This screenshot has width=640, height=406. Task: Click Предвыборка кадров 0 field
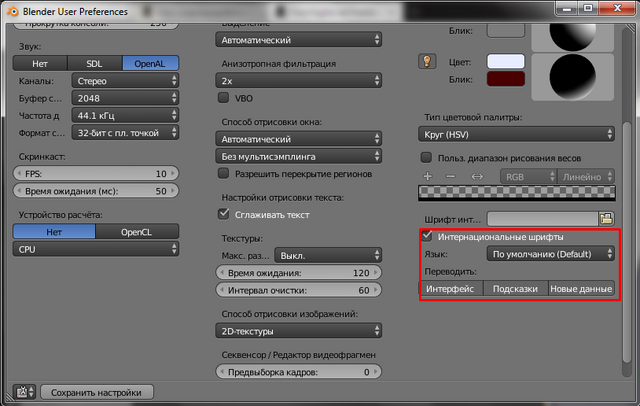click(x=299, y=372)
